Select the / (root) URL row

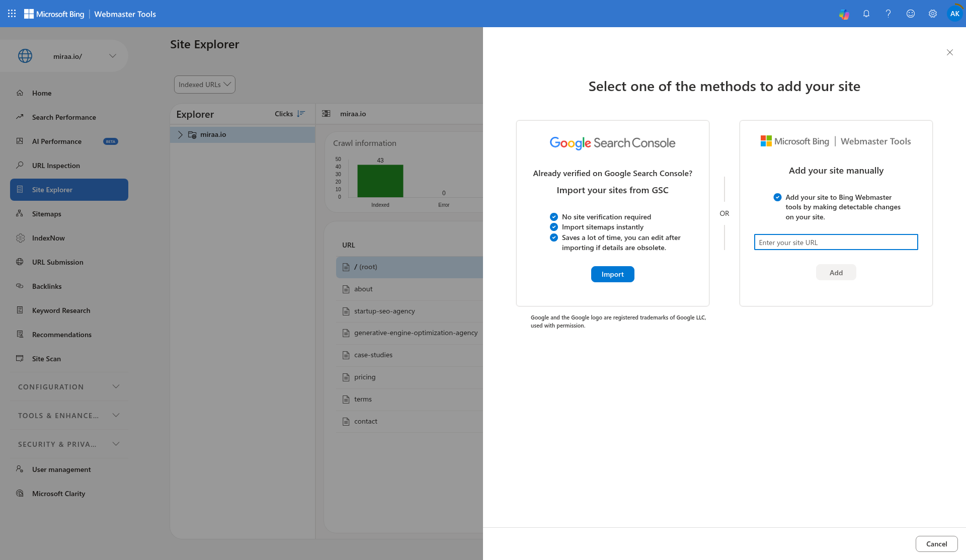click(x=410, y=267)
